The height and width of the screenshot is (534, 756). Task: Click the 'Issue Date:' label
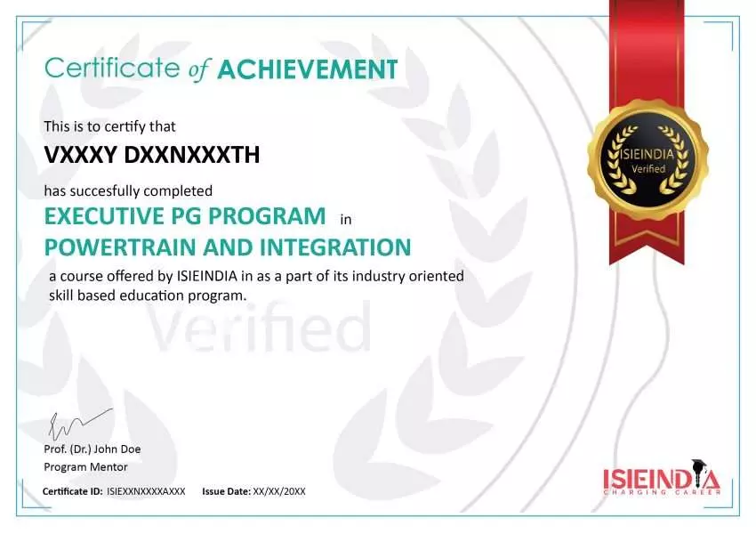226,491
